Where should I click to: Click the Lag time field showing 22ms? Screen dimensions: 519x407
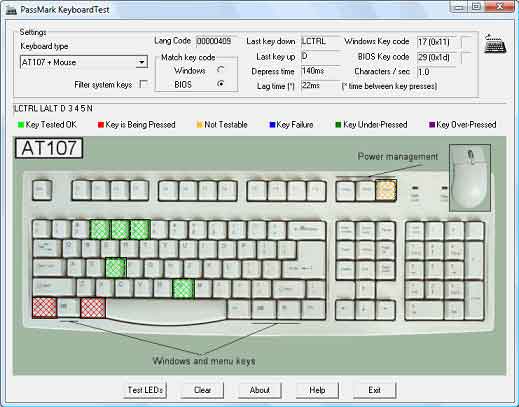(x=320, y=86)
